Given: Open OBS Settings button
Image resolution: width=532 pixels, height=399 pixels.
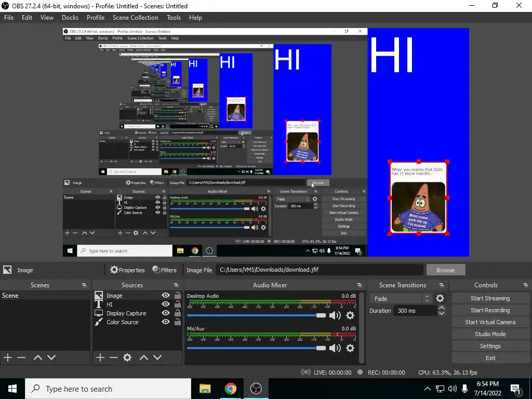Looking at the screenshot, I should click(490, 346).
